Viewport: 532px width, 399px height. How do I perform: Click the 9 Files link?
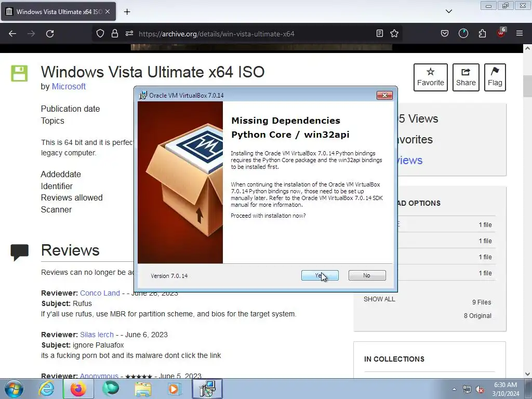pos(482,302)
